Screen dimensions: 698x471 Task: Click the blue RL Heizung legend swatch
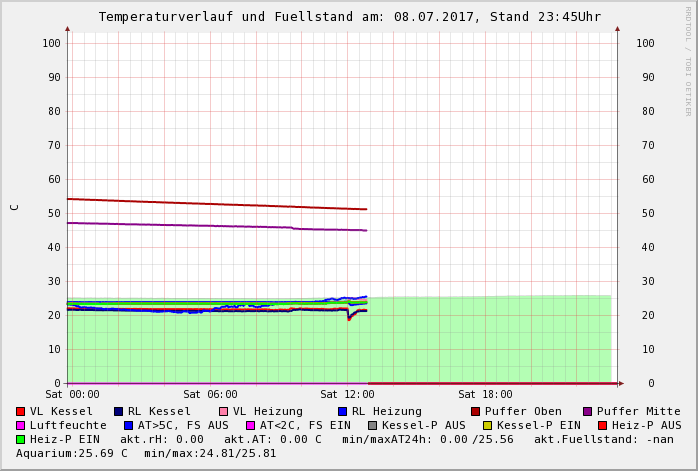click(x=342, y=412)
